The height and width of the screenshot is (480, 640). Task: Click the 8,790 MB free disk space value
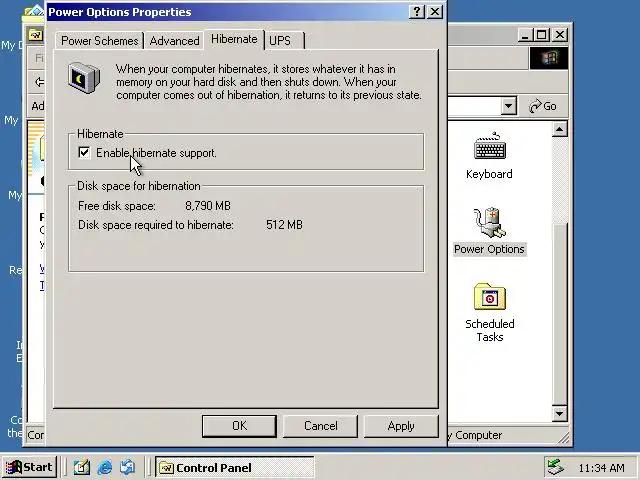click(x=208, y=206)
